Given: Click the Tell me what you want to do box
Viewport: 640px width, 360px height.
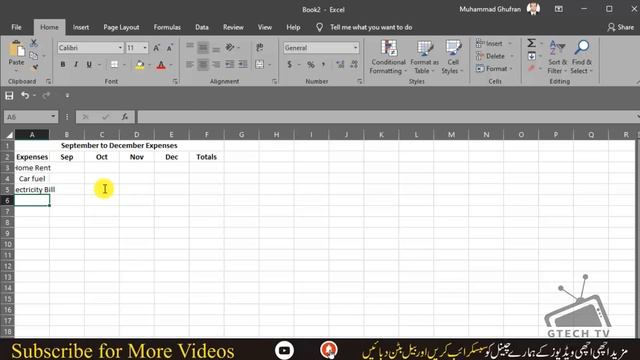Looking at the screenshot, I should 371,27.
